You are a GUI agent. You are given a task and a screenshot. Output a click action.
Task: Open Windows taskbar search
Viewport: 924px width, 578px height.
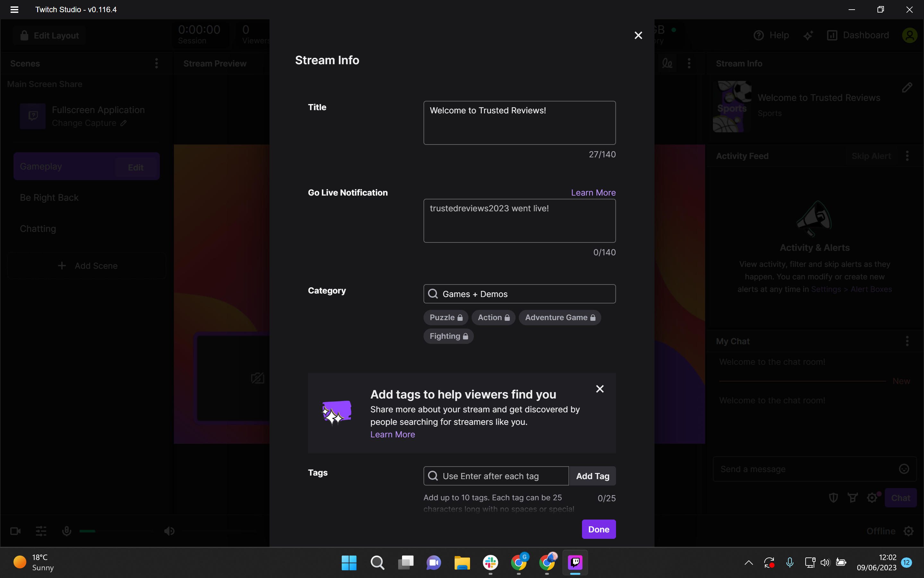coord(377,563)
